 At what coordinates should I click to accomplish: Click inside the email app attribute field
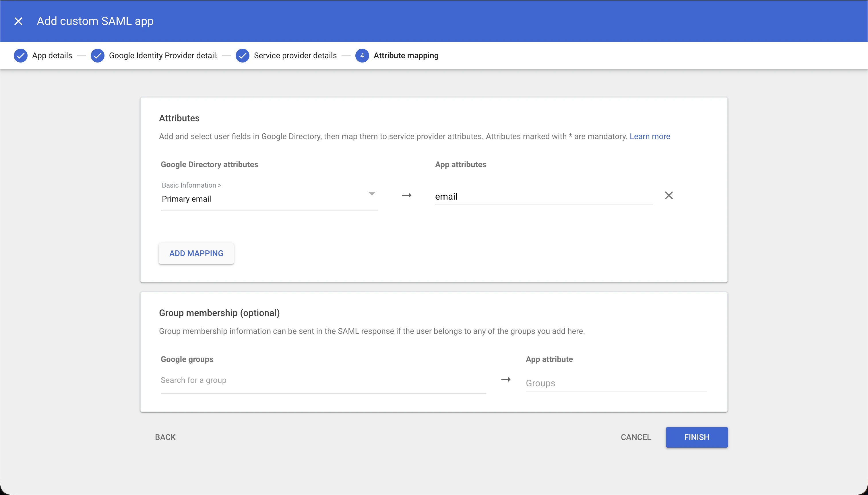[543, 196]
